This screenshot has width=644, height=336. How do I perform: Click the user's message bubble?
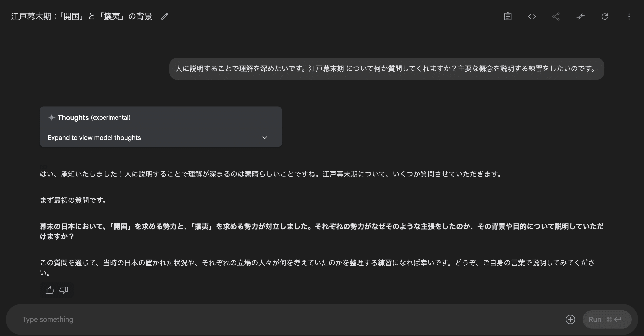click(x=386, y=69)
